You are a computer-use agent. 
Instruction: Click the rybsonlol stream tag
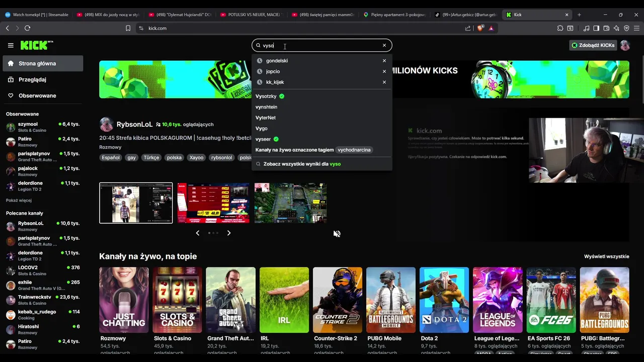pyautogui.click(x=221, y=157)
